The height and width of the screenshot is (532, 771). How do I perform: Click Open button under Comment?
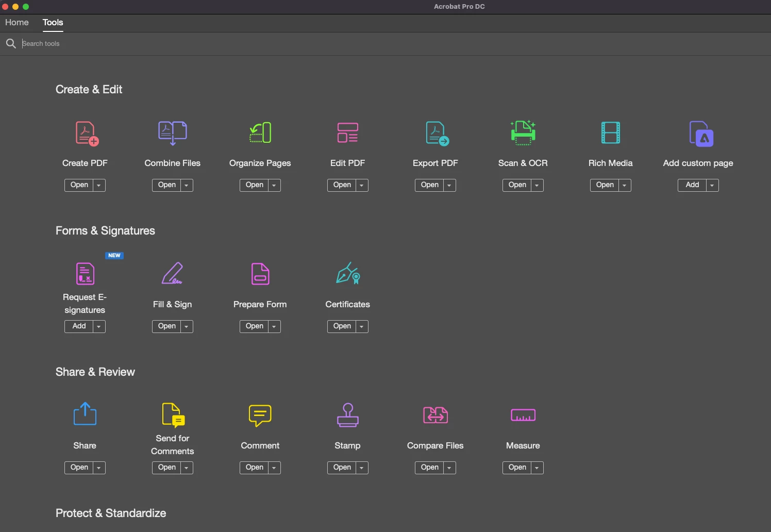[254, 468]
